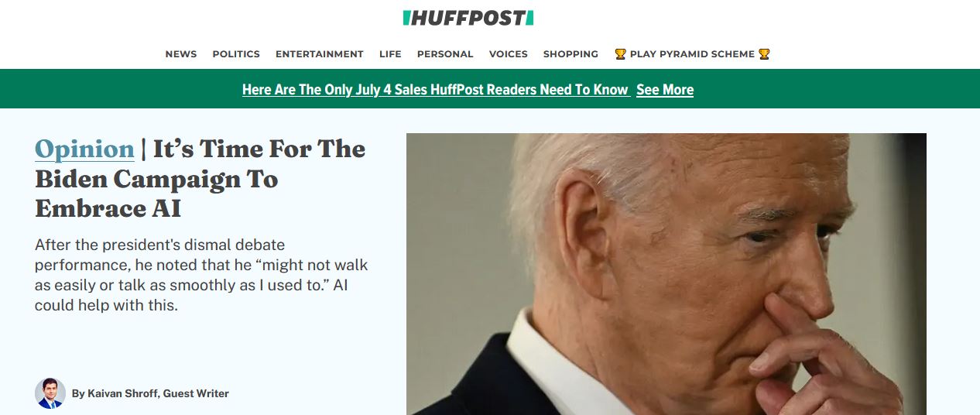Click the article summary about the debate performance

click(x=201, y=276)
